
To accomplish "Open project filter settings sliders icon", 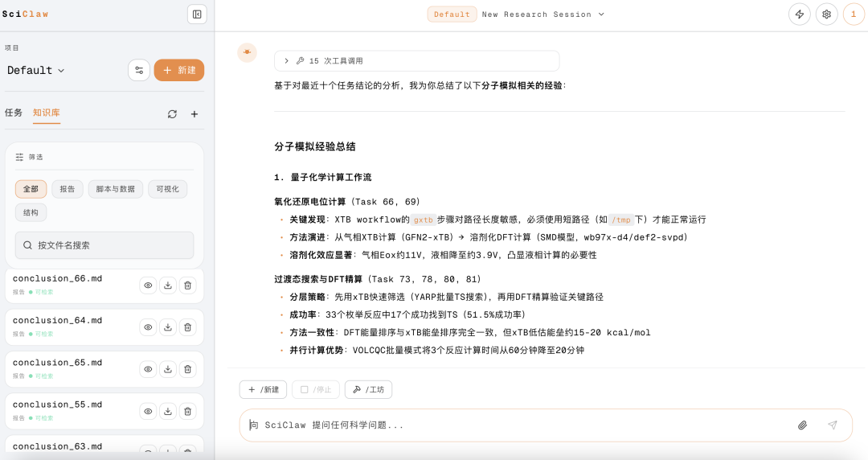I will pos(139,70).
